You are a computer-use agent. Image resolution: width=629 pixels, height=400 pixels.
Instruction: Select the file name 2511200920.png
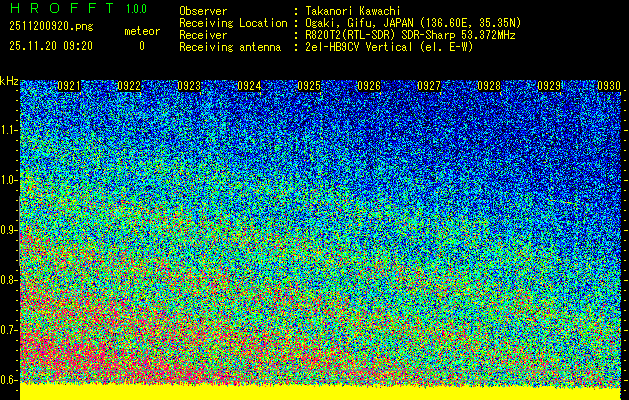51,27
